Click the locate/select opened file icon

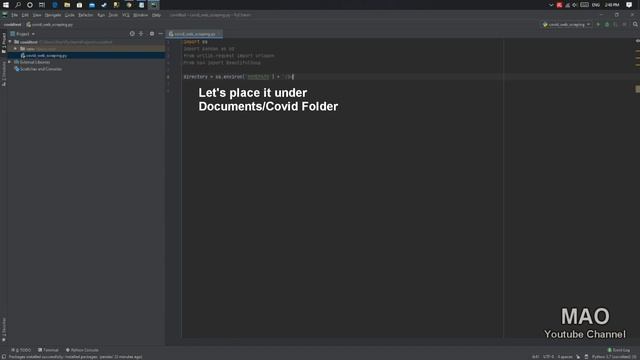click(132, 34)
